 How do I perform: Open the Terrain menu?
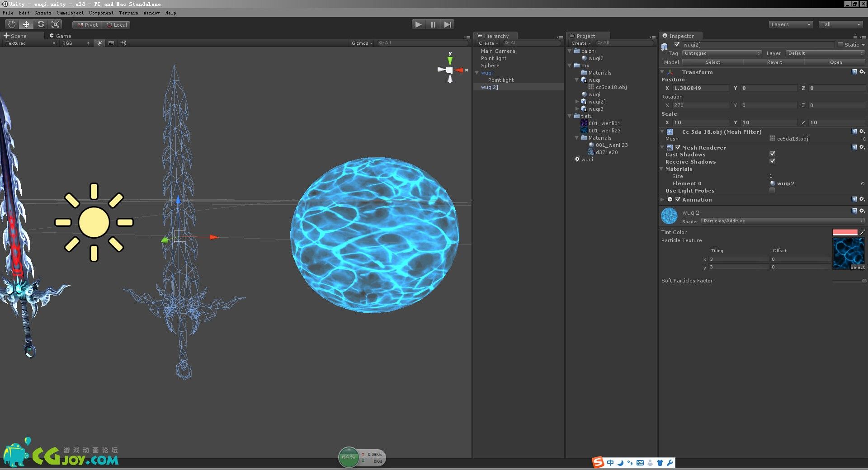tap(128, 13)
